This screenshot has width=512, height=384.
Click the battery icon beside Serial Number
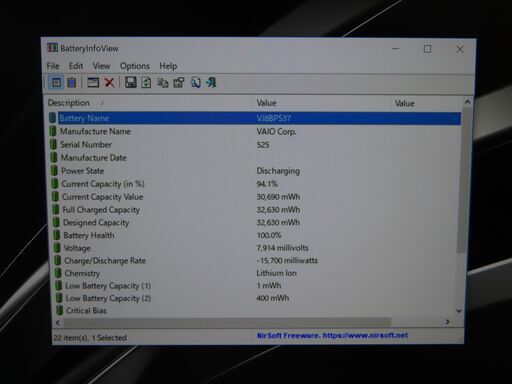click(53, 144)
